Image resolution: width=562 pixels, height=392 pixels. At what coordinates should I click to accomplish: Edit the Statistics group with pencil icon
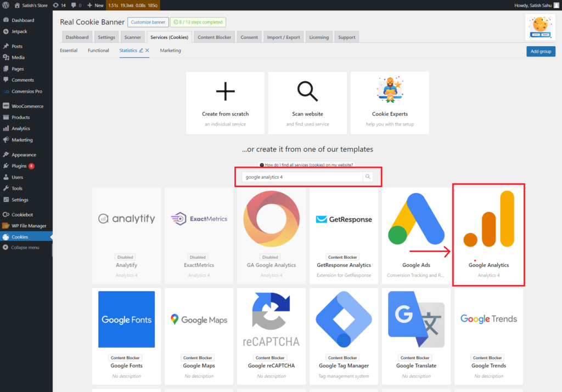pos(141,50)
